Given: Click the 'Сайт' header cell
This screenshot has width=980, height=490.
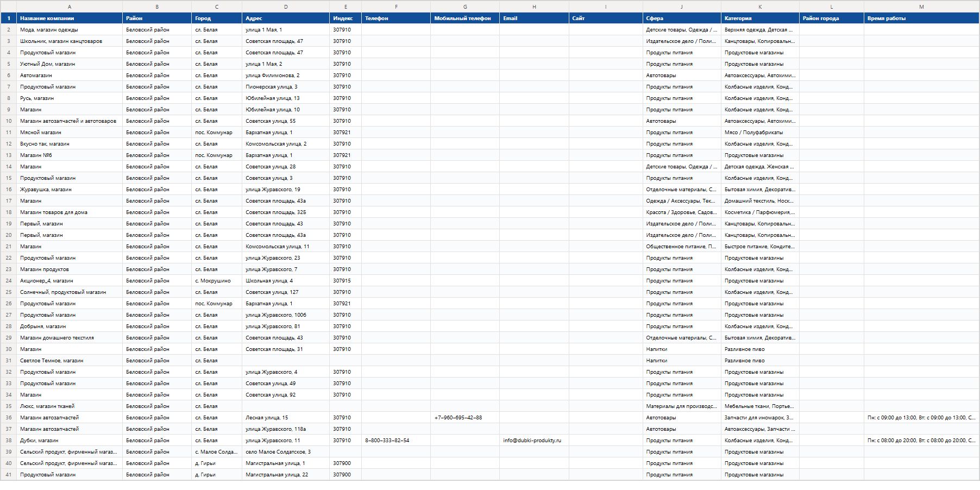Looking at the screenshot, I should click(606, 18).
